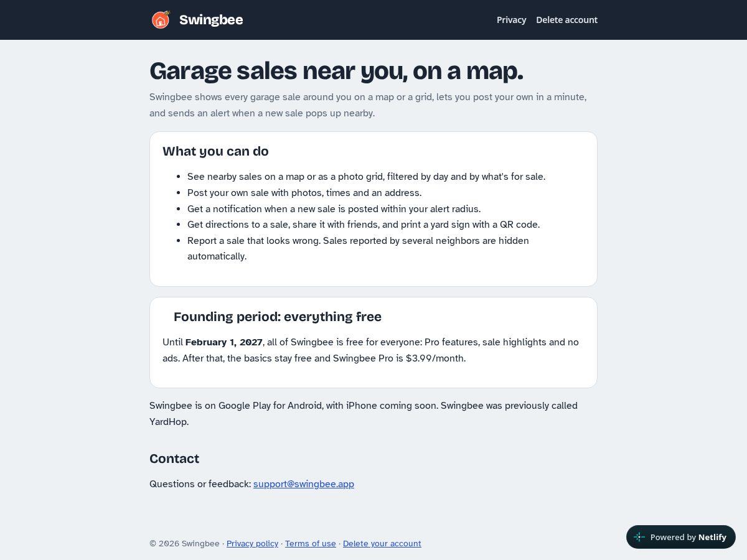747x560 pixels.
Task: Open Delete your account footer link
Action: [x=382, y=543]
